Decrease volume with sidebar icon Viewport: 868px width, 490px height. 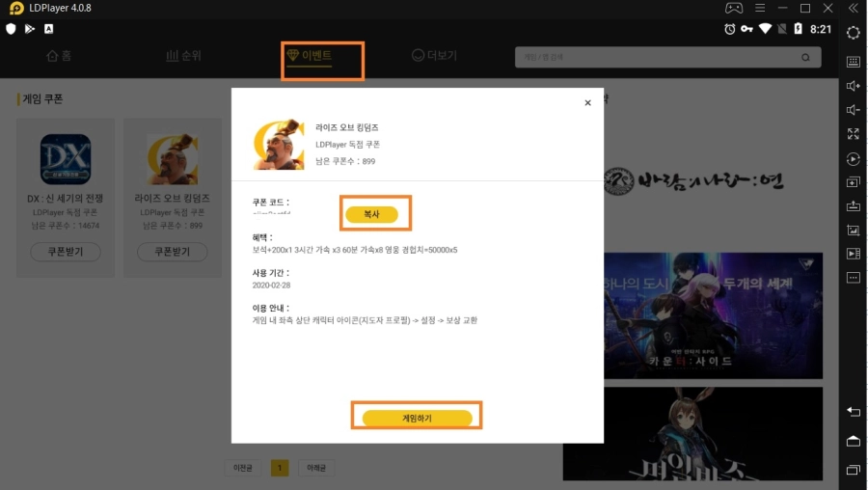[x=854, y=110]
